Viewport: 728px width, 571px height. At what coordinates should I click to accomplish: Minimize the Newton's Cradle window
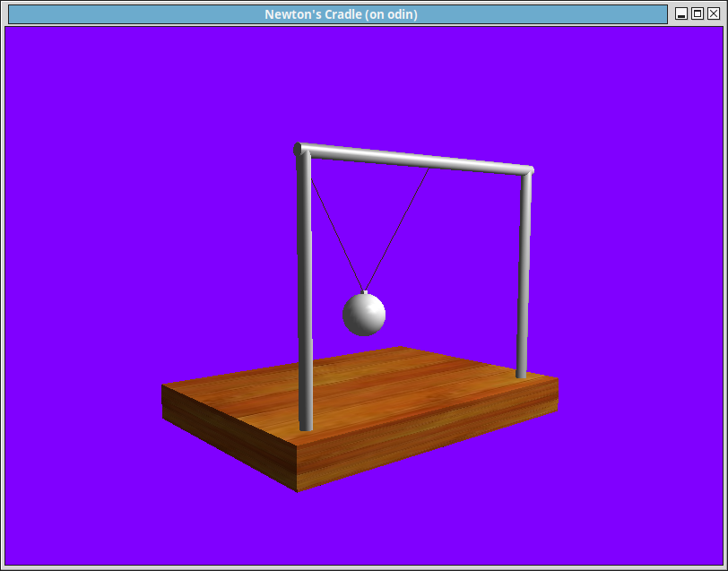pos(681,14)
